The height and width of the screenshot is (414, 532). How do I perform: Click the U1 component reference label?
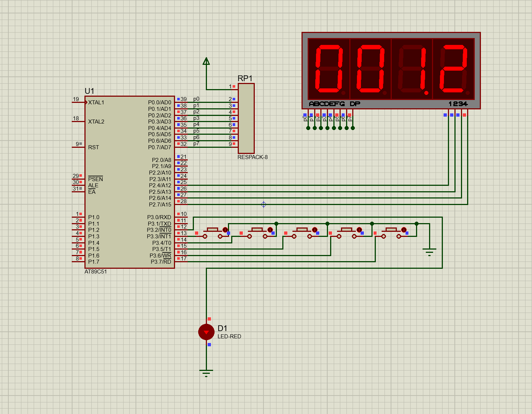89,91
